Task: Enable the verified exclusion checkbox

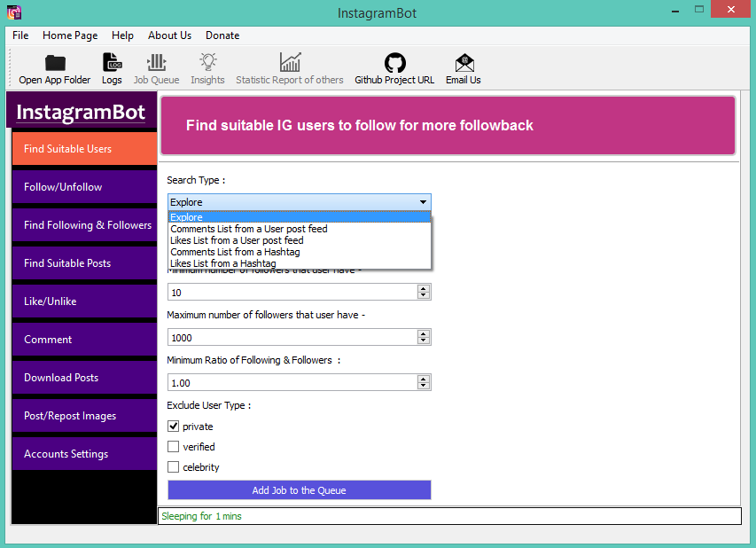Action: (x=174, y=447)
